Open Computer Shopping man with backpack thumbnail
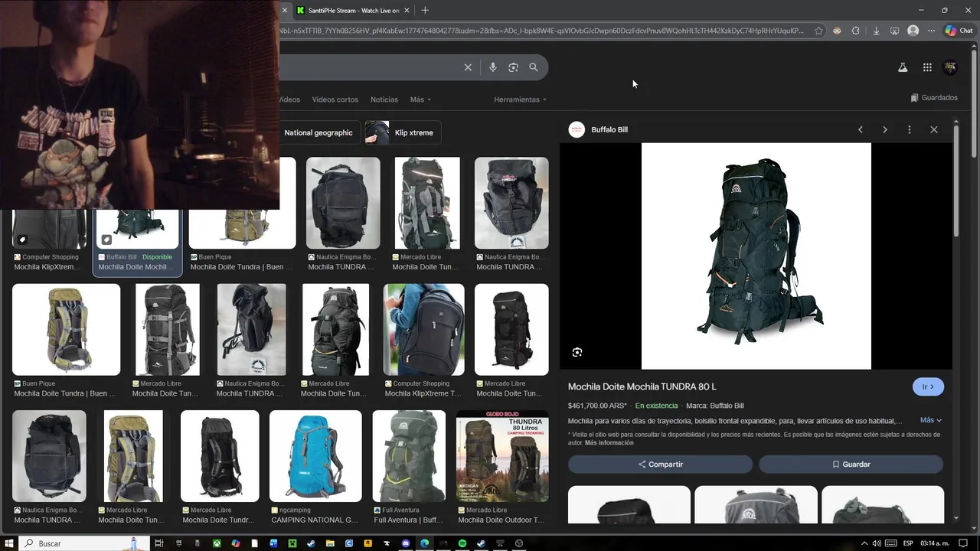Image resolution: width=980 pixels, height=551 pixels. pyautogui.click(x=423, y=330)
